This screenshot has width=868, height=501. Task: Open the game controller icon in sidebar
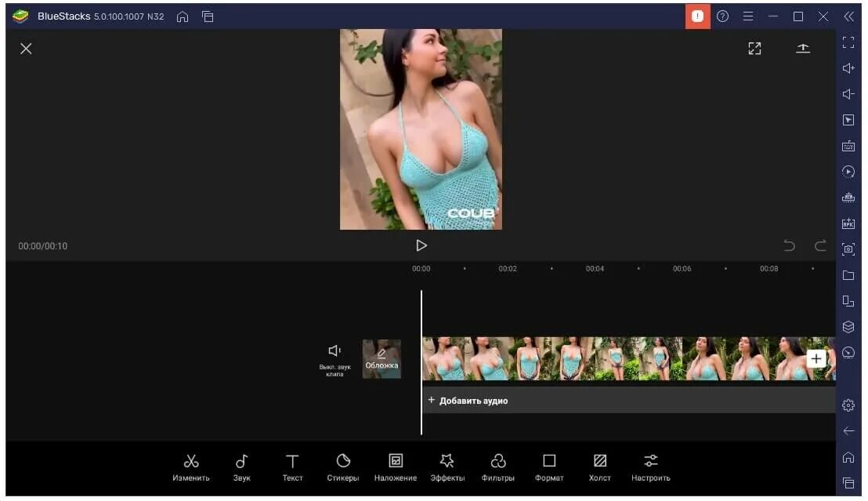point(848,198)
